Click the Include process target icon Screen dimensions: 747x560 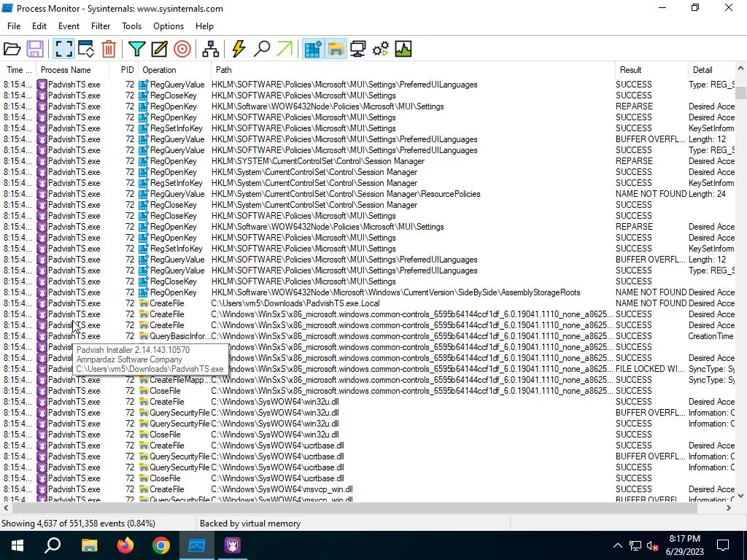tap(182, 49)
